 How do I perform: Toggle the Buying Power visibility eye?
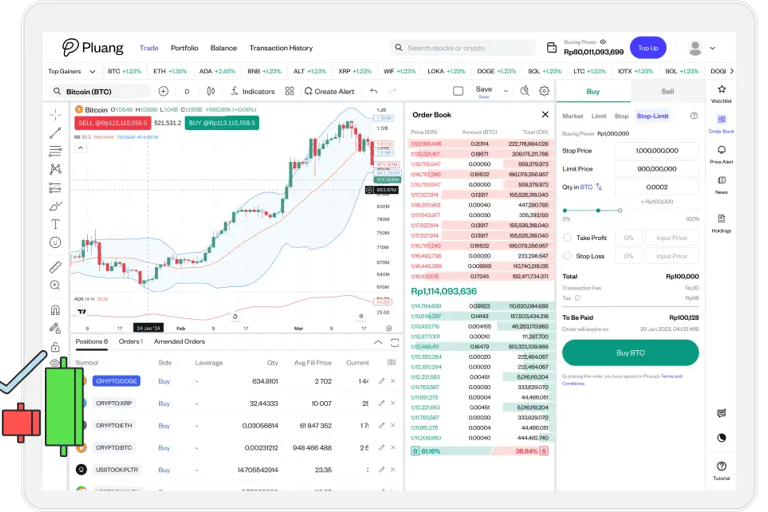point(603,42)
